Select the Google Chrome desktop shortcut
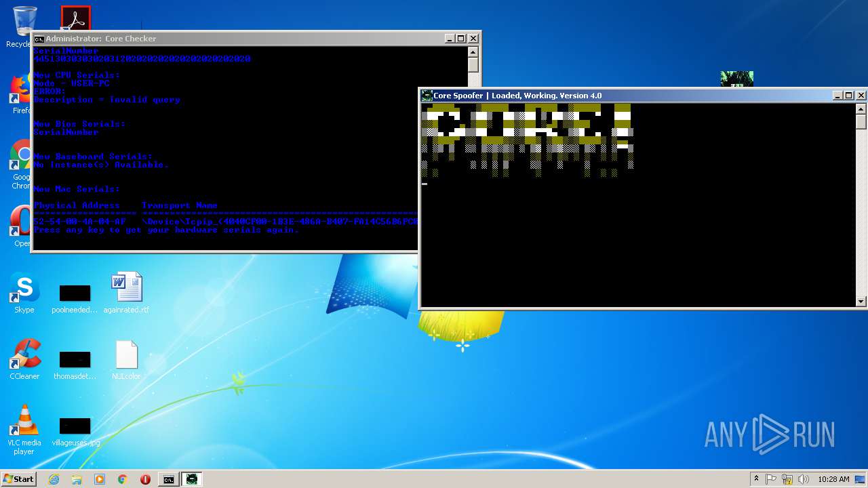Viewport: 868px width, 488px height. (20, 165)
